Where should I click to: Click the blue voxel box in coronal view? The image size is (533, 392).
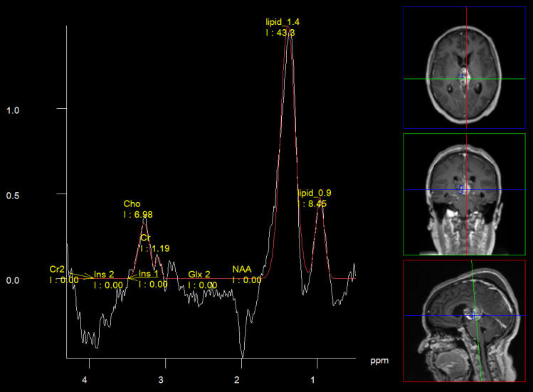[x=462, y=189]
